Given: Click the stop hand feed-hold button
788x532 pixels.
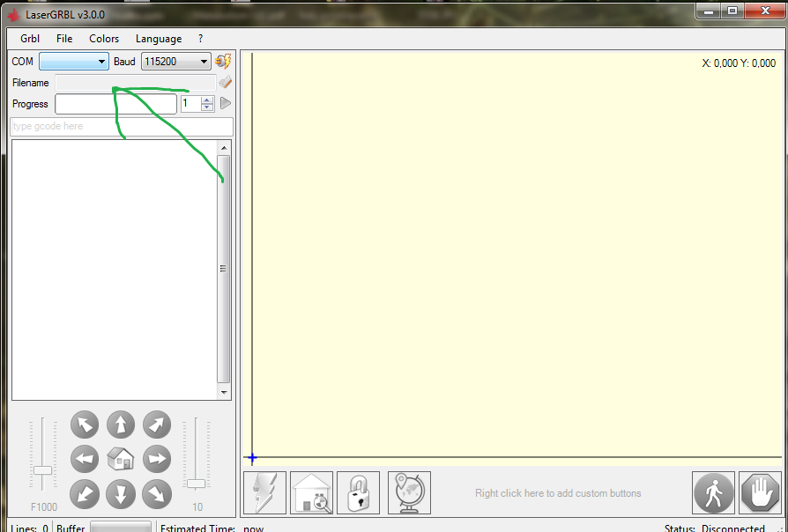Looking at the screenshot, I should (761, 493).
